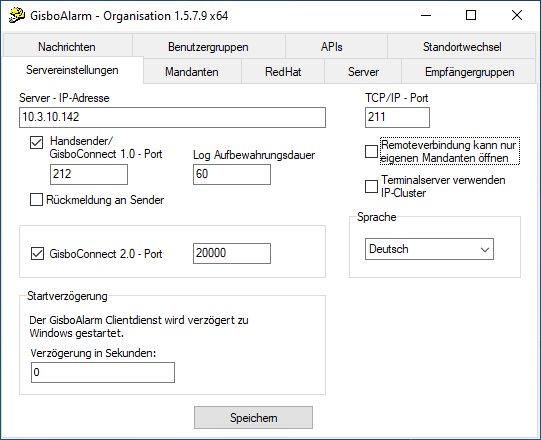Select the Servereinstellungen tab
The image size is (541, 440).
(x=72, y=70)
